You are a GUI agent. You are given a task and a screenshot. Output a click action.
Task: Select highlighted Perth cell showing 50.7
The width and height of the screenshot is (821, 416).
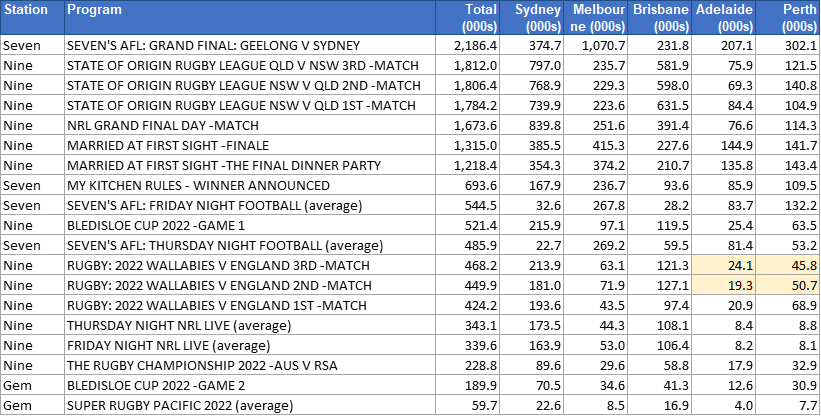tap(788, 286)
